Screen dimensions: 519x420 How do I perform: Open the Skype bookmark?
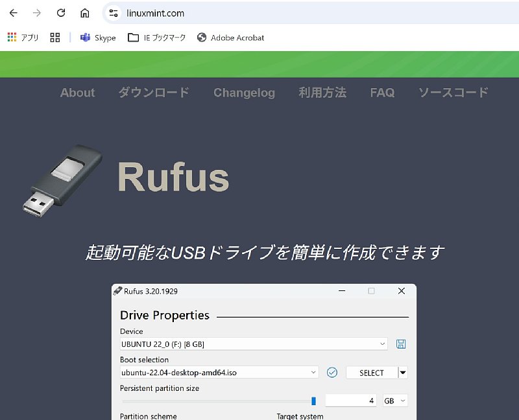click(x=98, y=38)
